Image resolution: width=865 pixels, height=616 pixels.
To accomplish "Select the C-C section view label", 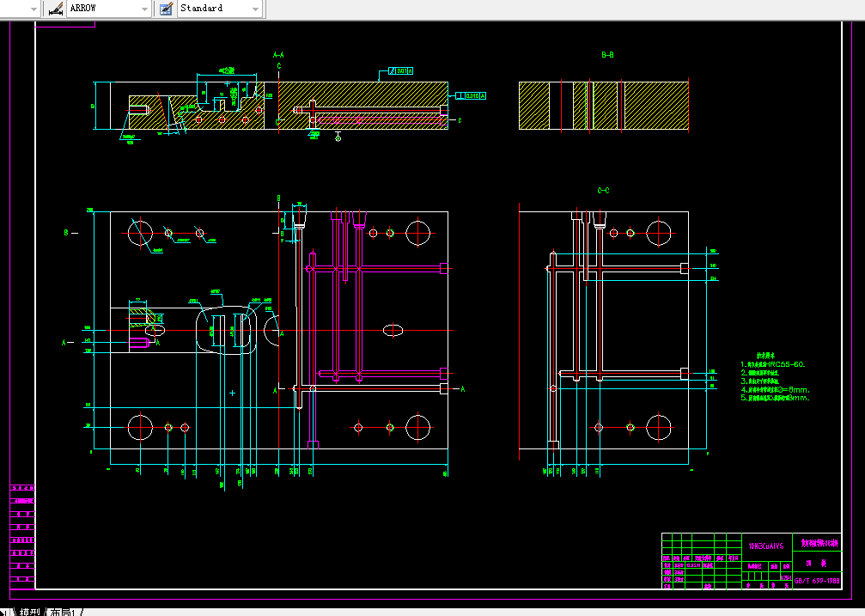I will tap(604, 191).
